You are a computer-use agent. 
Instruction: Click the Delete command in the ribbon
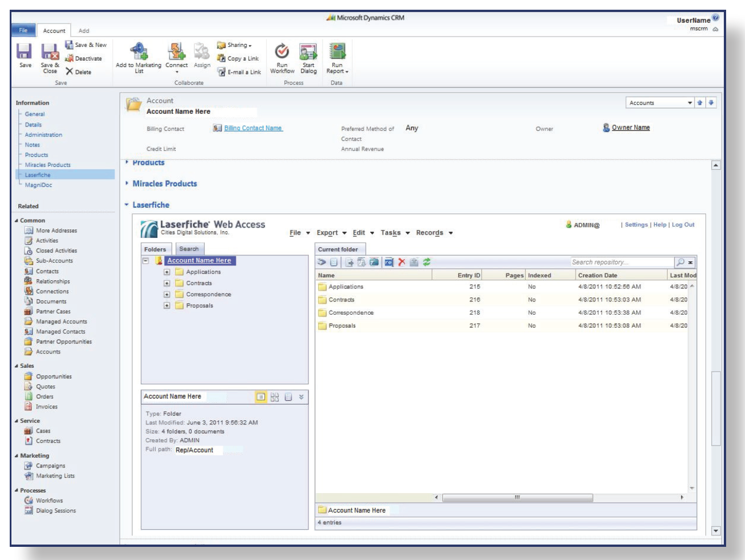[x=78, y=72]
